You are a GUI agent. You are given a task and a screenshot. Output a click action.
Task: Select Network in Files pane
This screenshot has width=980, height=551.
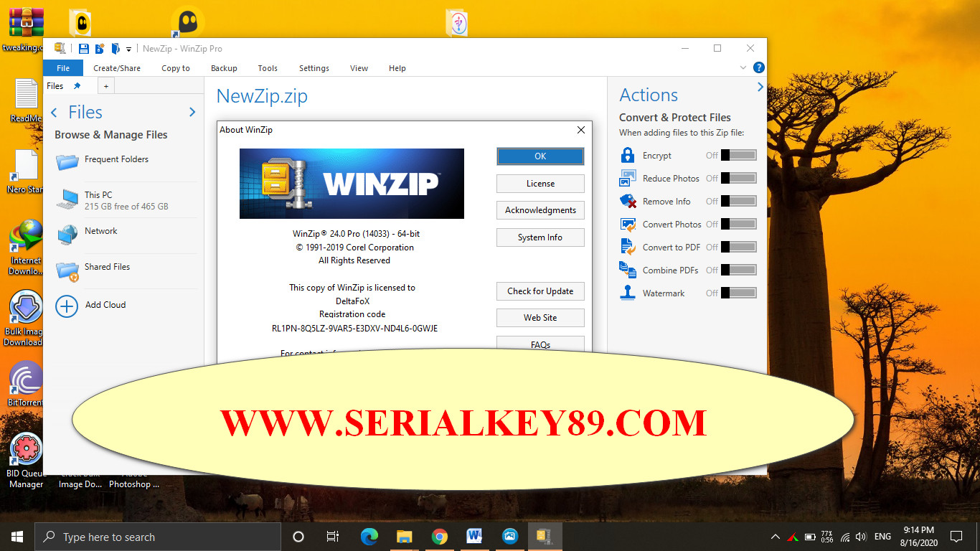(126, 233)
